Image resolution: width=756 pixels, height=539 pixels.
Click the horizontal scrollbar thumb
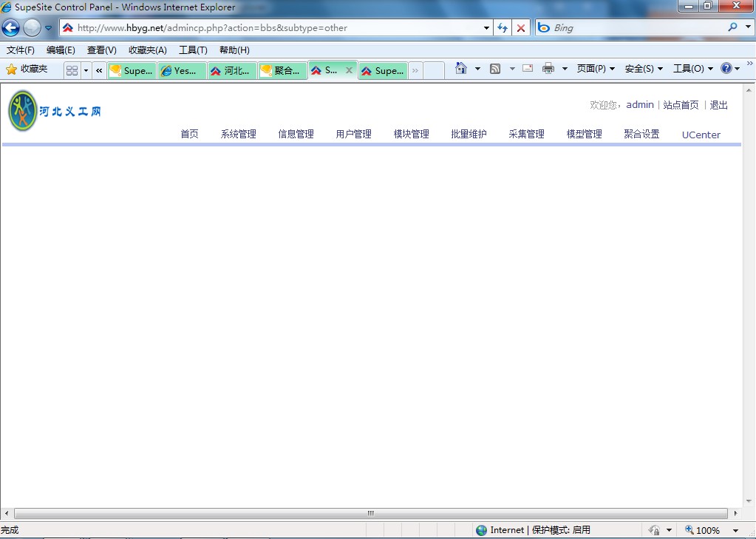371,513
